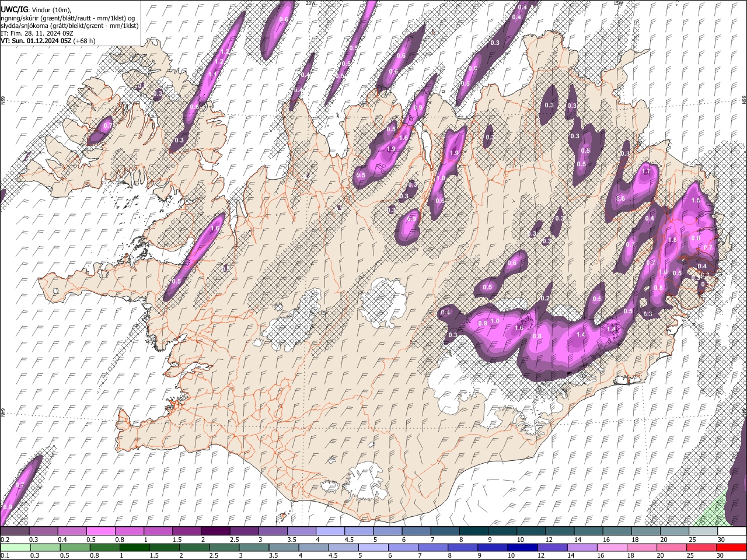This screenshot has width=747, height=560.
Task: Click the '25' label in the top legend row
Action: tap(692, 540)
